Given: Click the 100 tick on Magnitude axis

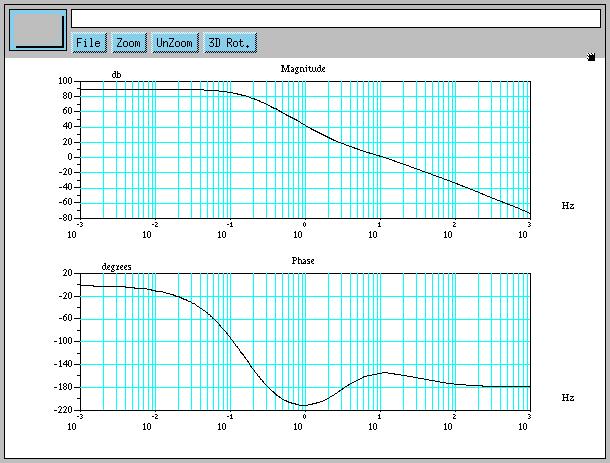Looking at the screenshot, I should (64, 81).
